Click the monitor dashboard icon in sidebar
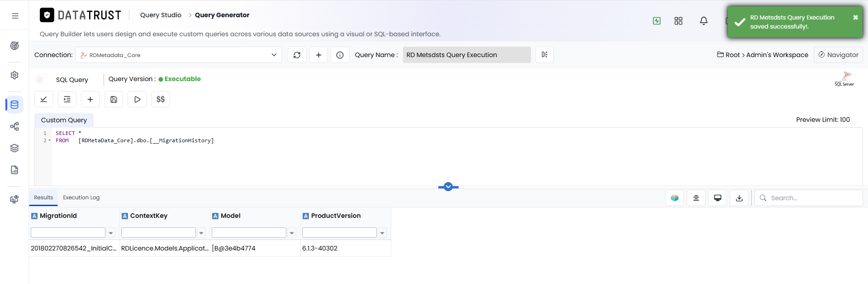 click(14, 199)
